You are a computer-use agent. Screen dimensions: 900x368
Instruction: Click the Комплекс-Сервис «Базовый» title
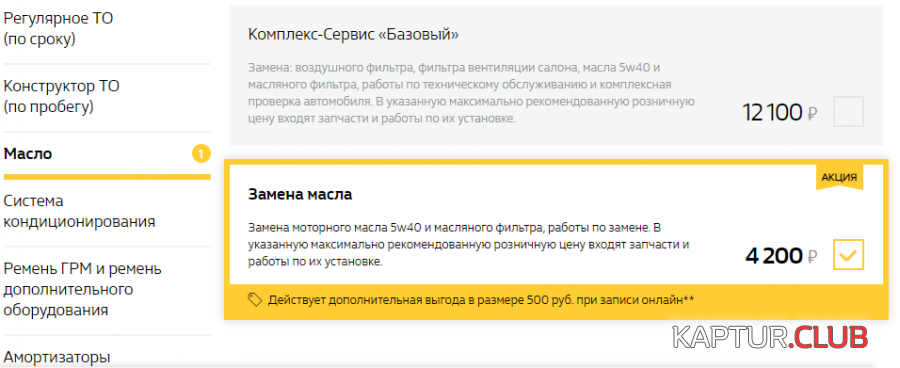354,34
